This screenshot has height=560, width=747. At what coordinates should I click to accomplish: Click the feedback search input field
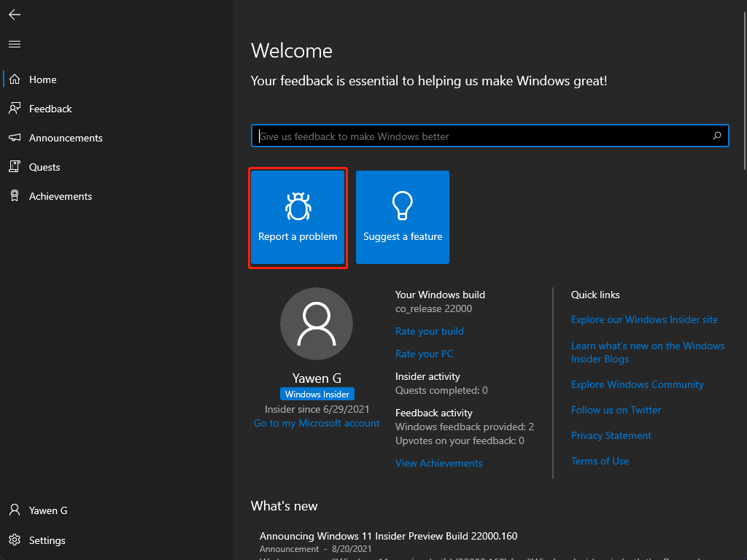coord(481,136)
